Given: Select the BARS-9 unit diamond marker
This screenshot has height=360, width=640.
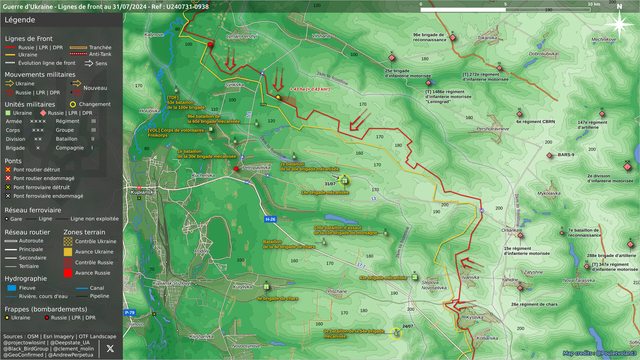Looking at the screenshot, I should 550,156.
